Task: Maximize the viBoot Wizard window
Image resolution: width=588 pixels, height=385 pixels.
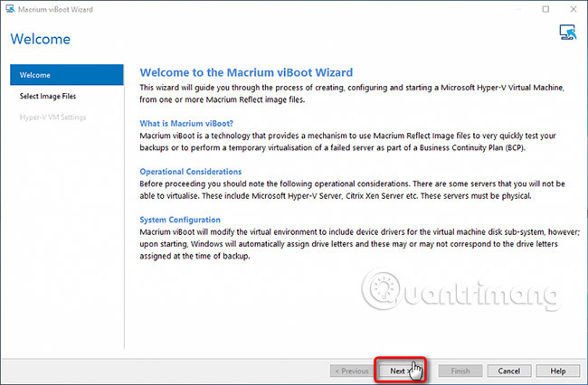Action: [545, 9]
